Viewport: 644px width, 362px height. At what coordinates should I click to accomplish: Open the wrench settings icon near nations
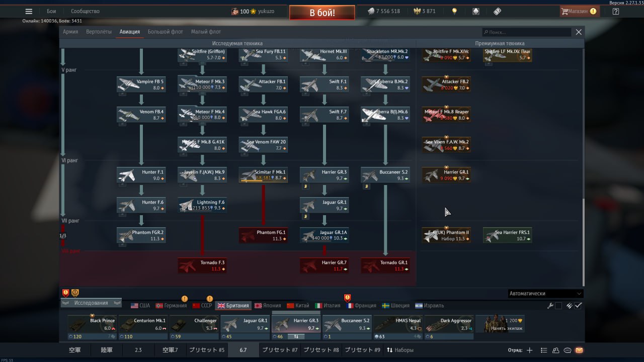click(x=550, y=305)
